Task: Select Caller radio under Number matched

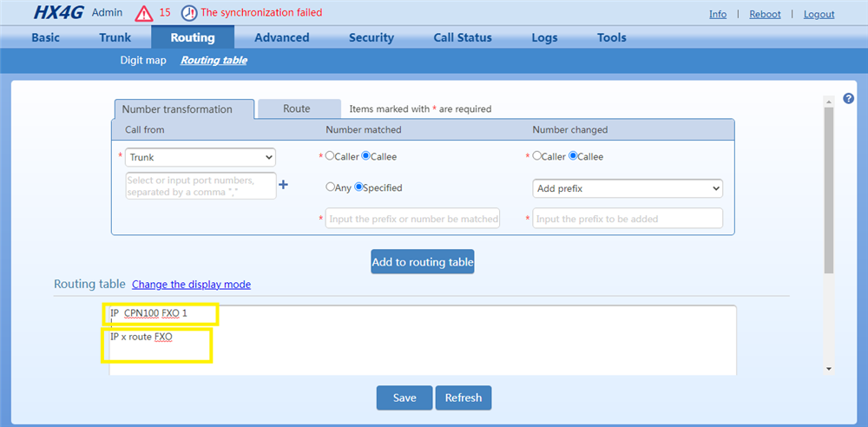Action: [330, 157]
